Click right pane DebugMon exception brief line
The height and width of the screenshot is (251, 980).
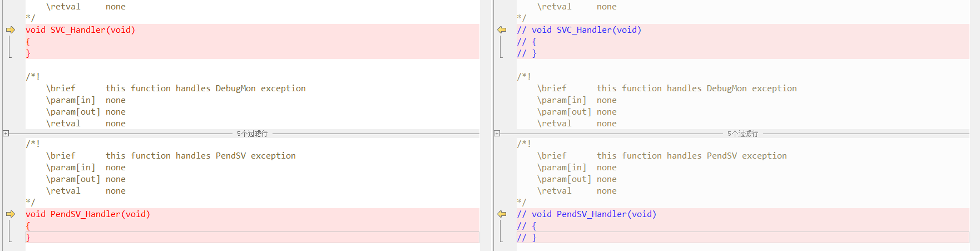click(667, 88)
